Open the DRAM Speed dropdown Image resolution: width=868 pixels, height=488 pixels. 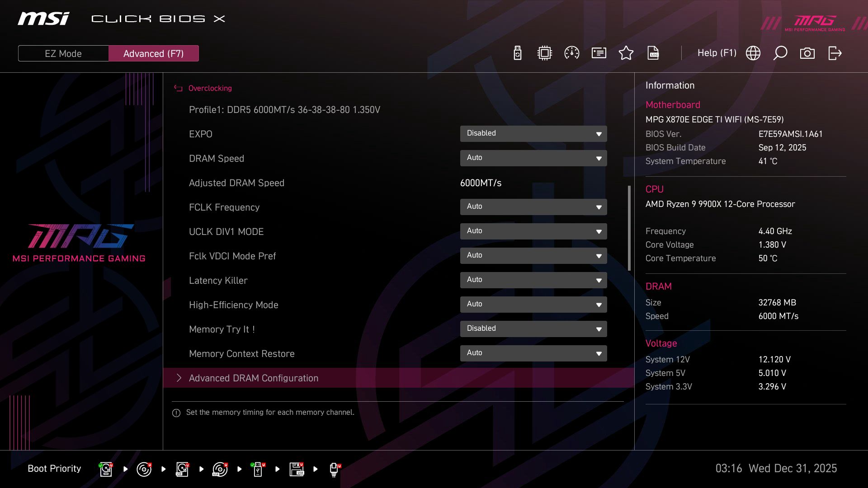pyautogui.click(x=533, y=158)
